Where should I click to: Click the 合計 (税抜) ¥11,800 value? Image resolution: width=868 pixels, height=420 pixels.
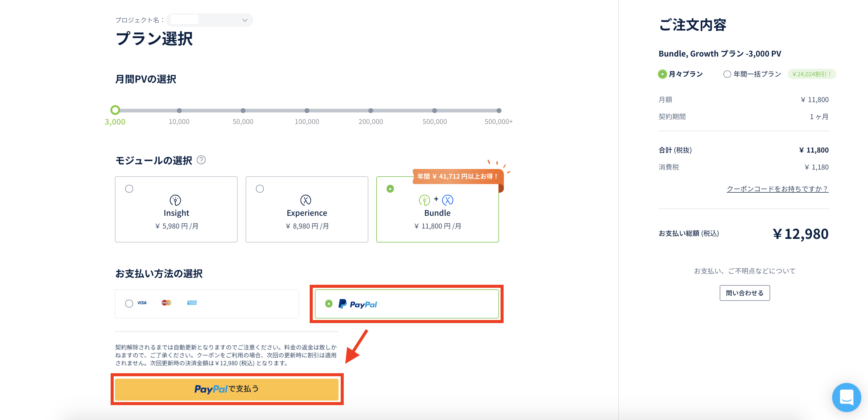pos(814,150)
